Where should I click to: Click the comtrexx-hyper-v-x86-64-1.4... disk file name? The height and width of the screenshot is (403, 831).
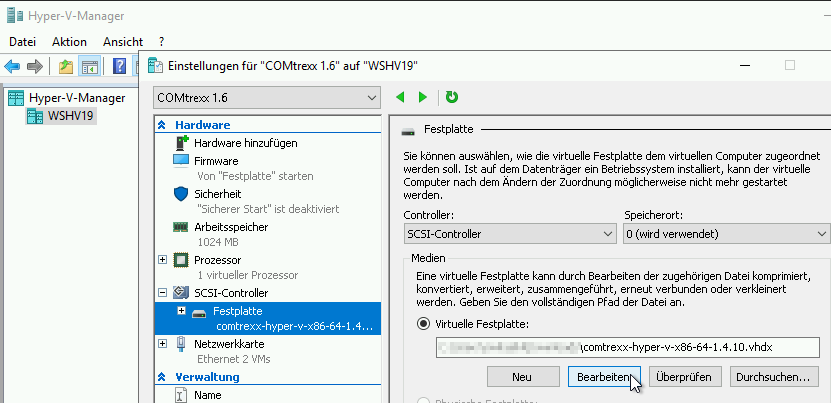294,326
